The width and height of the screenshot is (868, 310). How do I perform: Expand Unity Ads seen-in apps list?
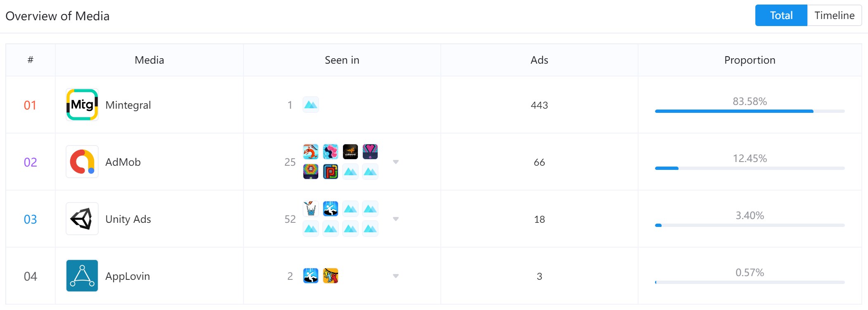click(396, 219)
